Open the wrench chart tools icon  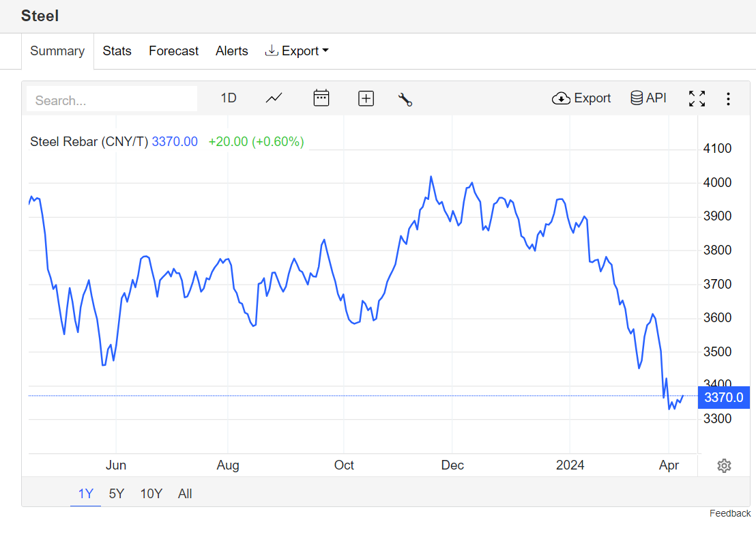pyautogui.click(x=405, y=99)
